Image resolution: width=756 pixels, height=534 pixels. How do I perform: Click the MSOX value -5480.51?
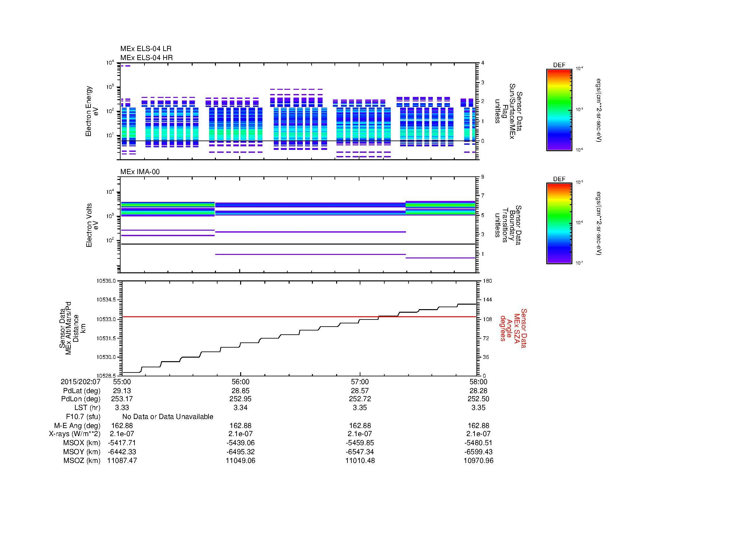478,443
